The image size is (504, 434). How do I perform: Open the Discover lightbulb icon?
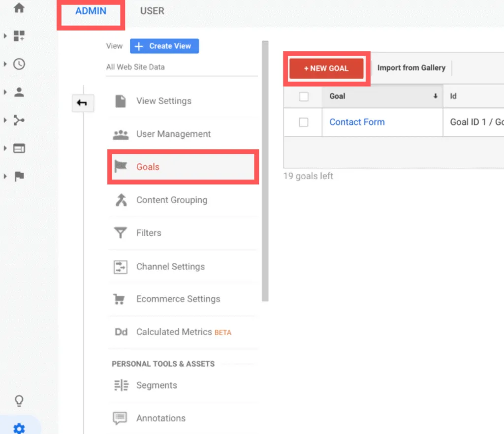click(x=19, y=401)
